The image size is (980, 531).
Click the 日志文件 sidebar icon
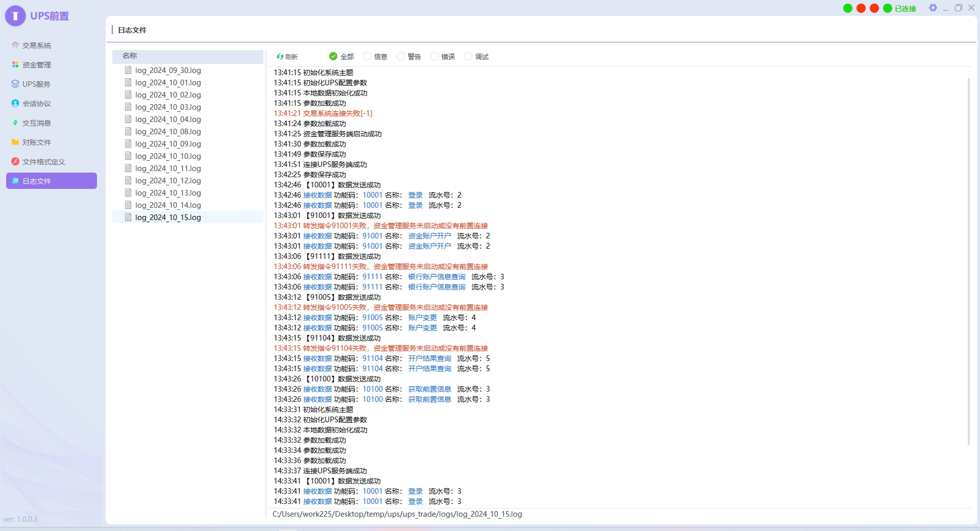coord(15,181)
